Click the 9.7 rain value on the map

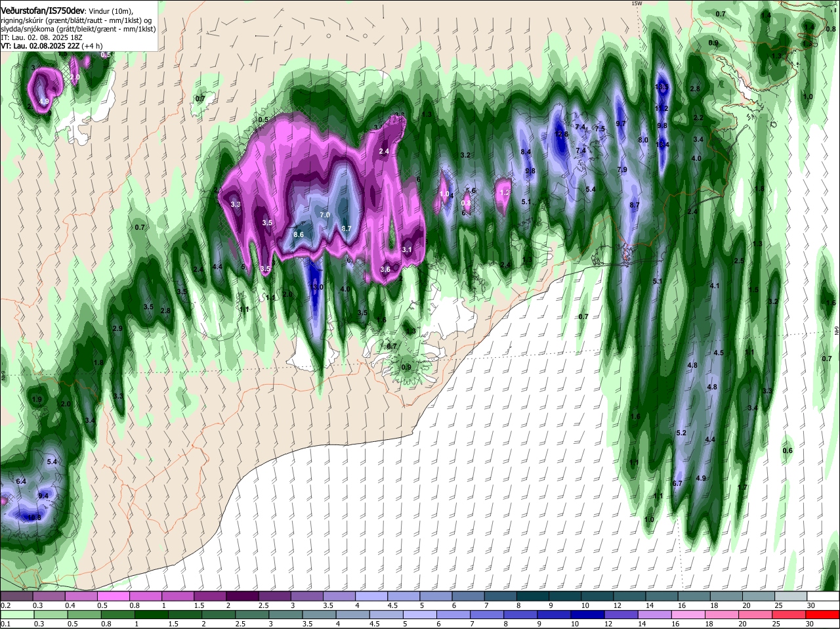pyautogui.click(x=621, y=123)
